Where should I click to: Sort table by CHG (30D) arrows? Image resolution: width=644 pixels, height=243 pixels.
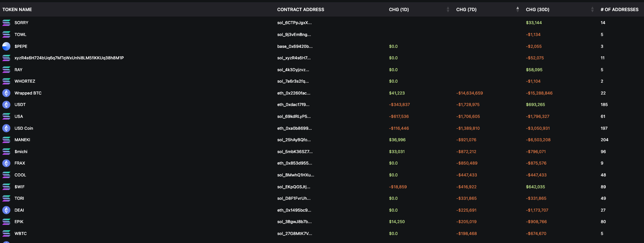click(592, 10)
